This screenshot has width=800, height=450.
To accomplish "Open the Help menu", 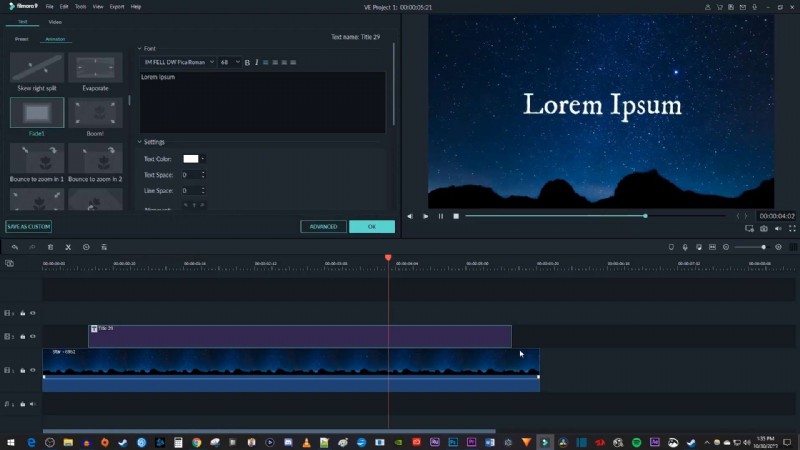I will click(x=136, y=7).
